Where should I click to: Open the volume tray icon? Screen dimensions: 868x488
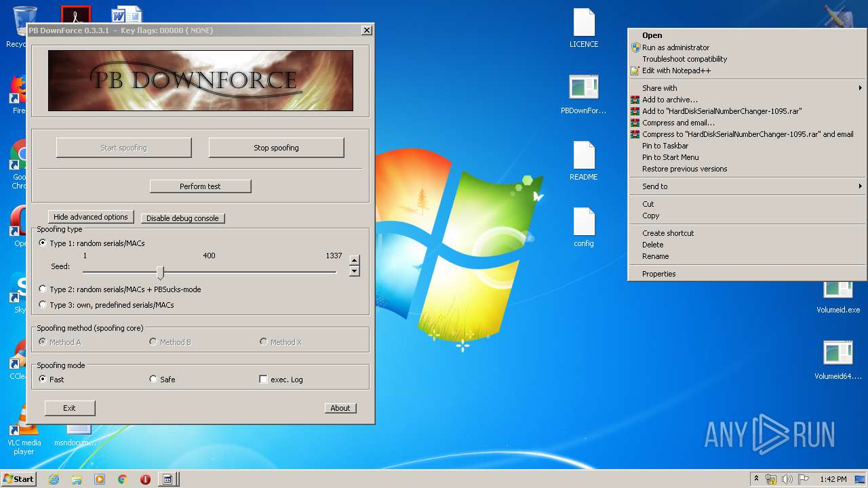pyautogui.click(x=787, y=479)
